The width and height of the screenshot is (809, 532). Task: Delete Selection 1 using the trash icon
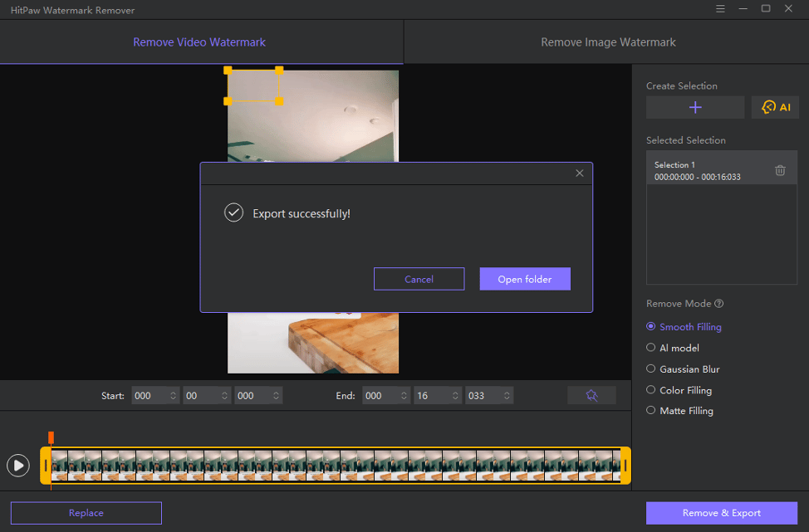pyautogui.click(x=779, y=169)
